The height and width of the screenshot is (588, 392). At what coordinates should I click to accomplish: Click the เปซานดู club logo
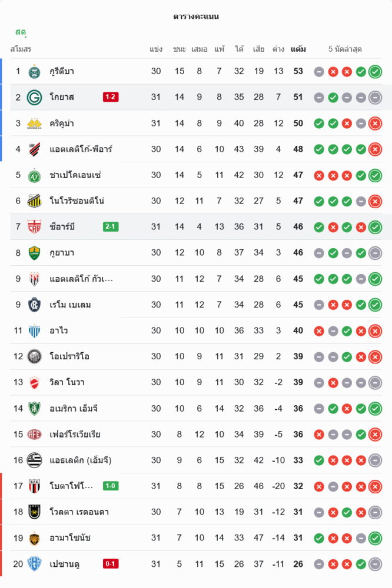coord(34,564)
